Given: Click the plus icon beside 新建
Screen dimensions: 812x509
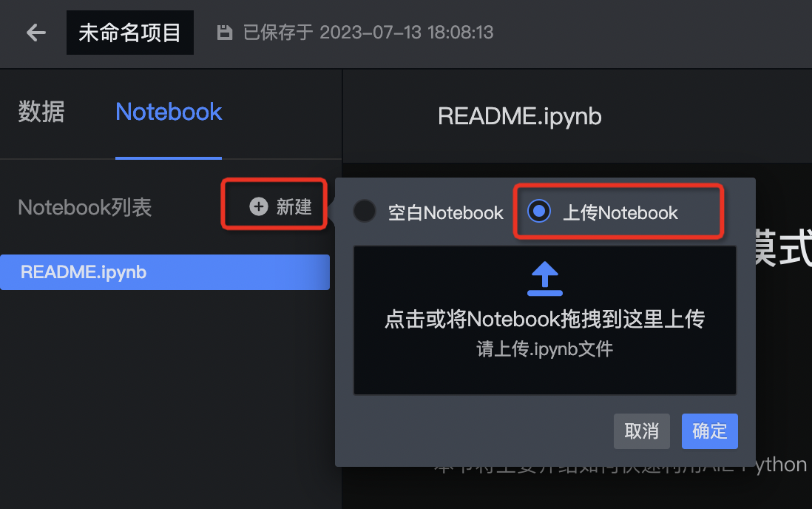Looking at the screenshot, I should (259, 206).
